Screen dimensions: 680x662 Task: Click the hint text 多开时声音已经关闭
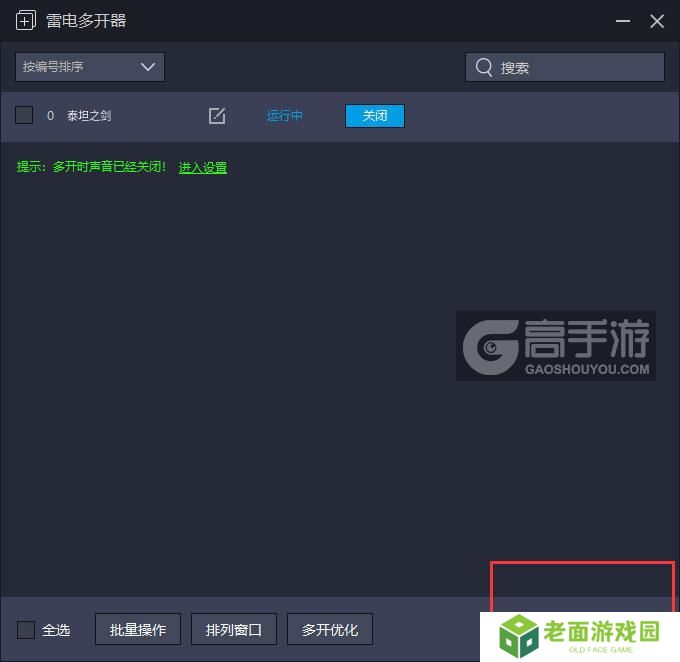click(109, 167)
